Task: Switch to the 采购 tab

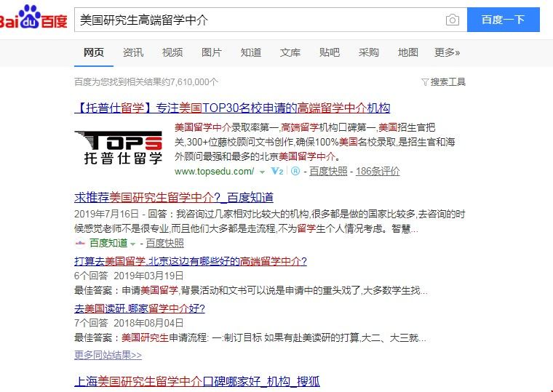Action: pyautogui.click(x=369, y=52)
